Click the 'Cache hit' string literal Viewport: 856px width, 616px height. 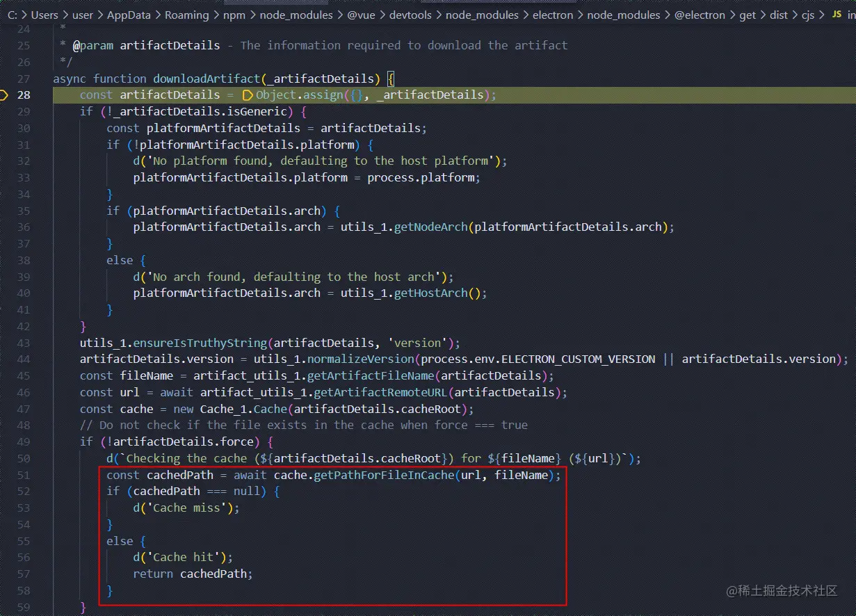184,557
